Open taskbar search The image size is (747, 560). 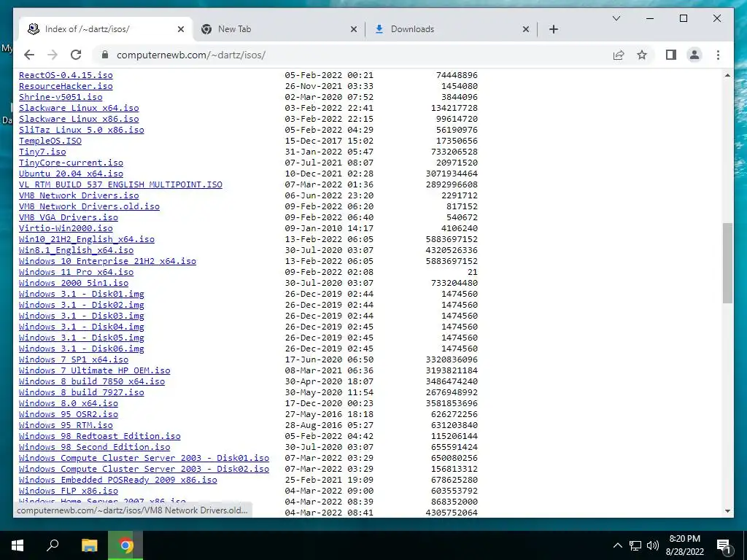pos(53,545)
